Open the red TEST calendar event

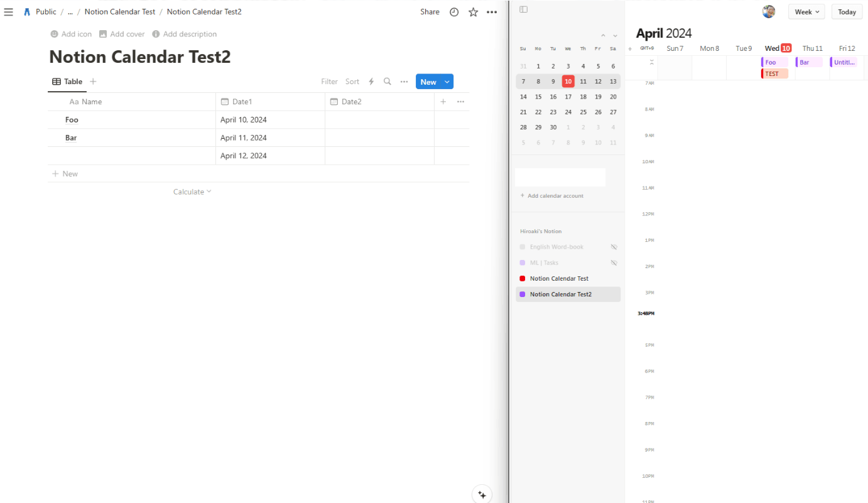point(774,73)
